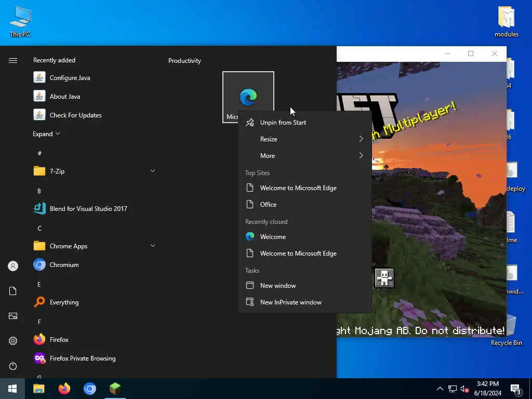Image resolution: width=532 pixels, height=399 pixels.
Task: Open the Recycle Bin
Action: tap(507, 330)
